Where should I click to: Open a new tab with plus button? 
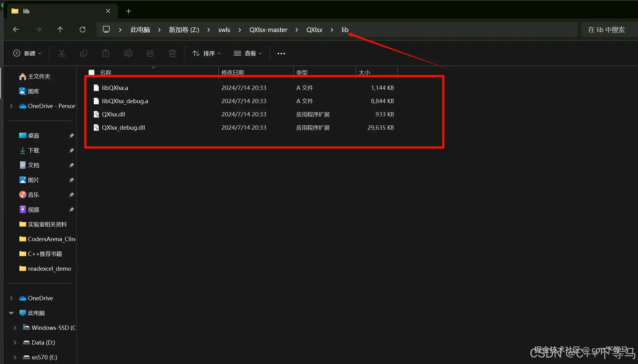(x=128, y=11)
